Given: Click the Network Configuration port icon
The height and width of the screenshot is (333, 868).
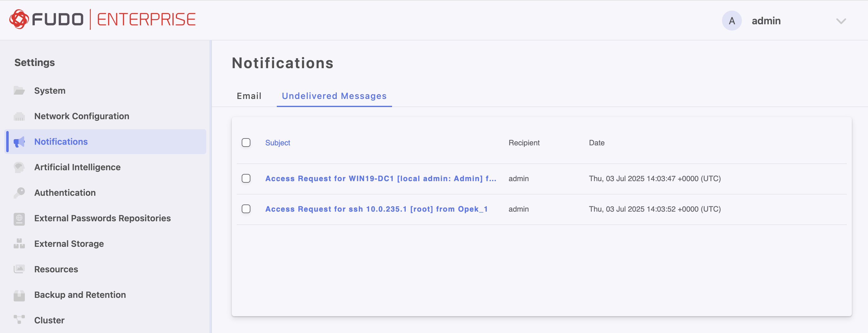Looking at the screenshot, I should 19,116.
